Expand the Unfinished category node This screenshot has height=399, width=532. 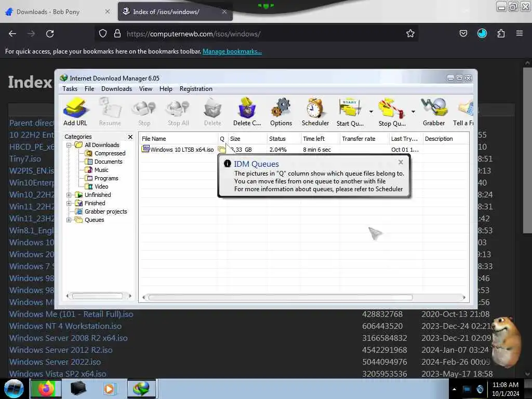click(x=69, y=195)
